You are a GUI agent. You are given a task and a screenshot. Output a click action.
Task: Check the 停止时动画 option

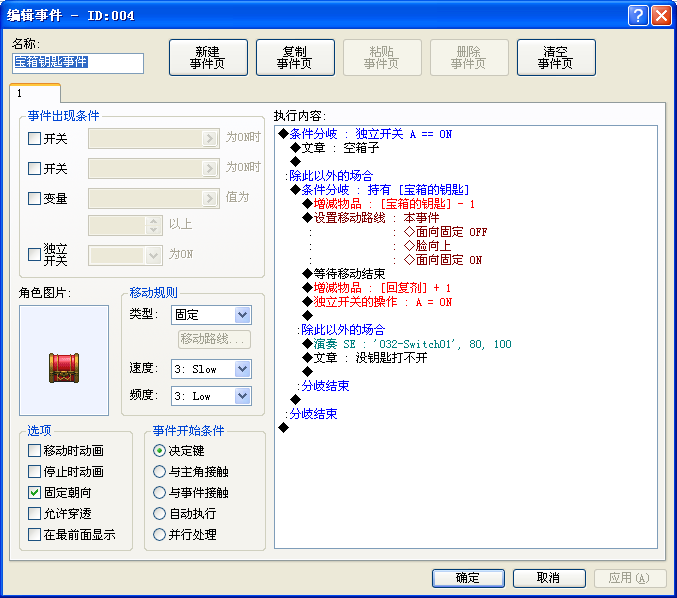[34, 471]
